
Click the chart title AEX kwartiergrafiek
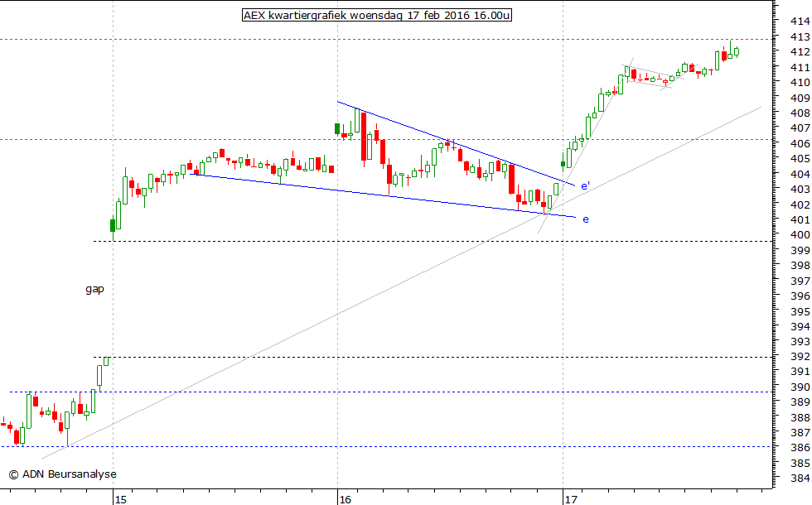coord(377,15)
